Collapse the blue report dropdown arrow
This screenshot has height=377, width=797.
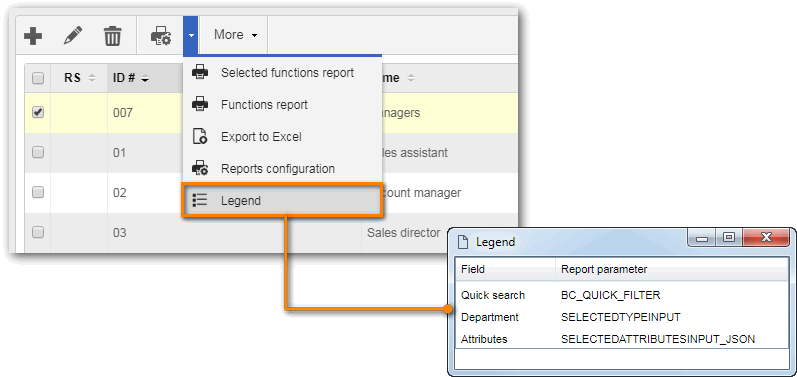tap(191, 36)
